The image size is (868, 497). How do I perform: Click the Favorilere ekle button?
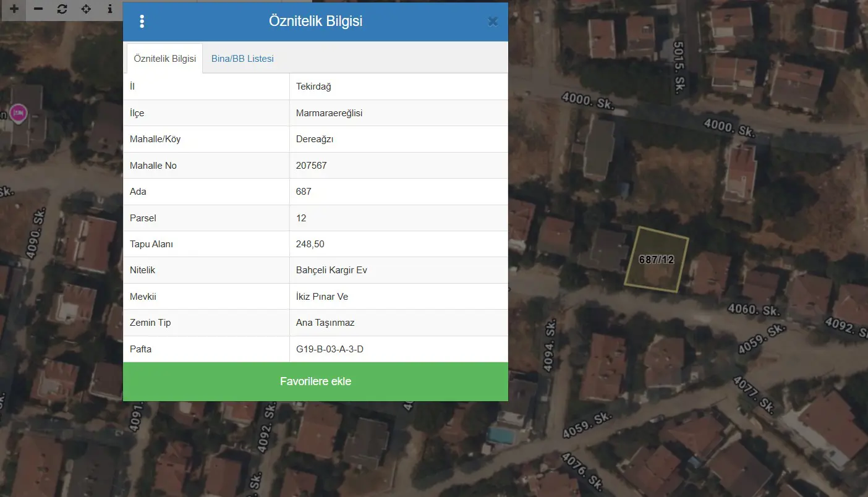315,381
